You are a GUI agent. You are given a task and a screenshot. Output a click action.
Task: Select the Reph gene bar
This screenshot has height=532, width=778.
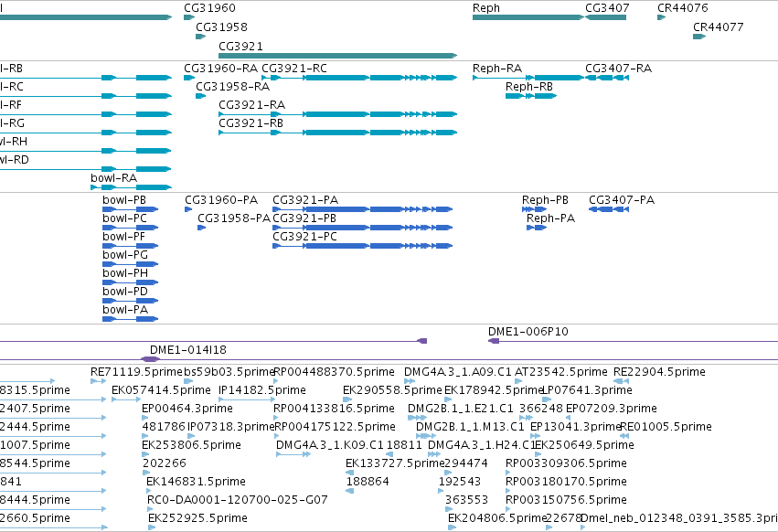pyautogui.click(x=528, y=17)
